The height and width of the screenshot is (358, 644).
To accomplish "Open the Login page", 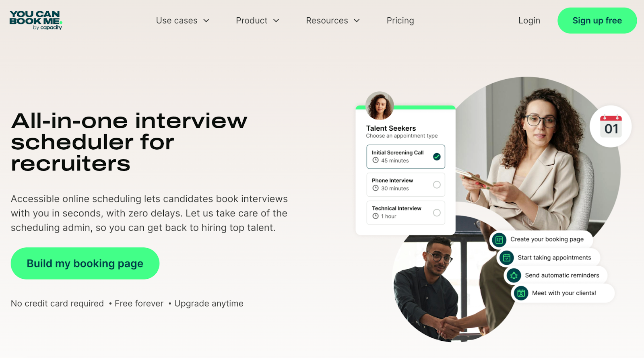I will [529, 21].
